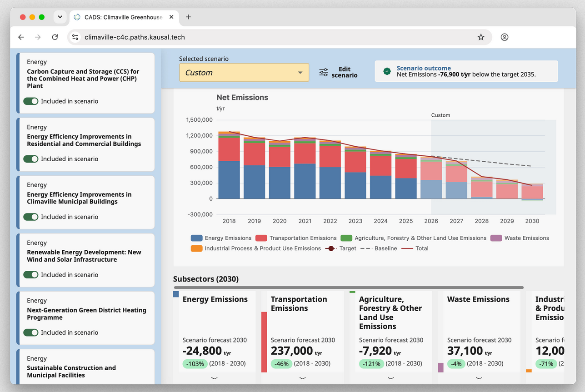
Task: Open a new tab with plus icon
Action: 188,17
